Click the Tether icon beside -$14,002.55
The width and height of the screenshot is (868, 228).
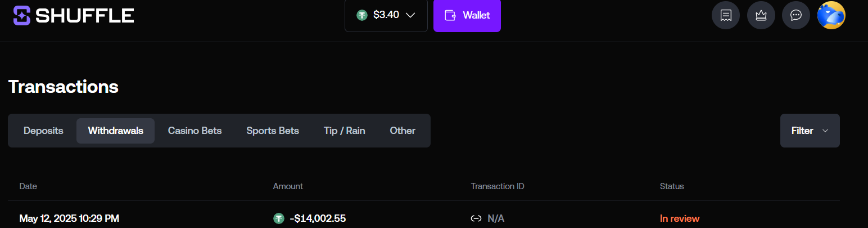278,218
